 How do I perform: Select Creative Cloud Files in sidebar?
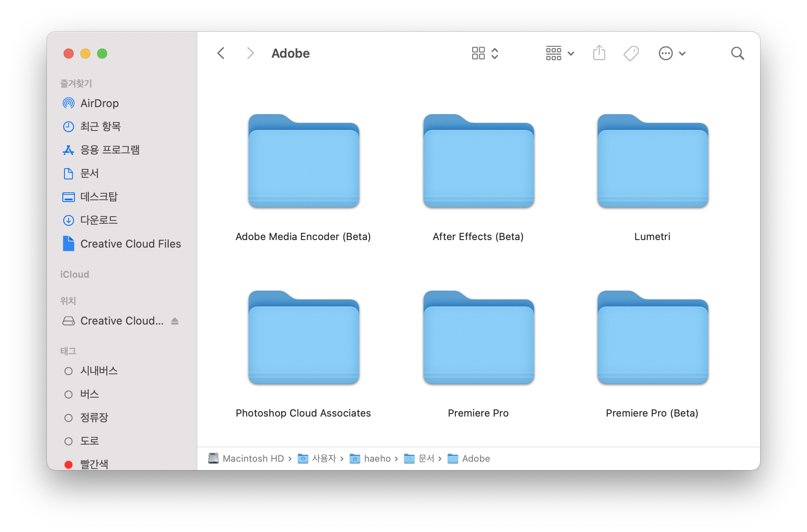point(130,244)
